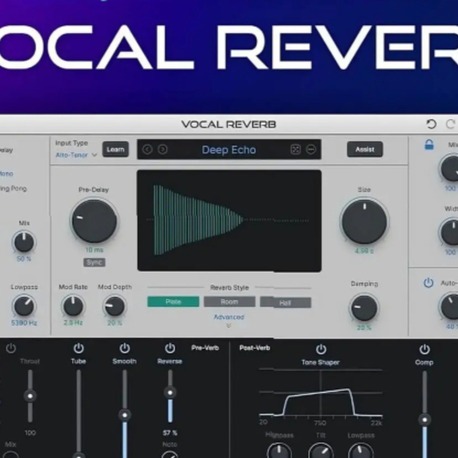
Task: Click the Mod Depth knob
Action: pyautogui.click(x=114, y=306)
